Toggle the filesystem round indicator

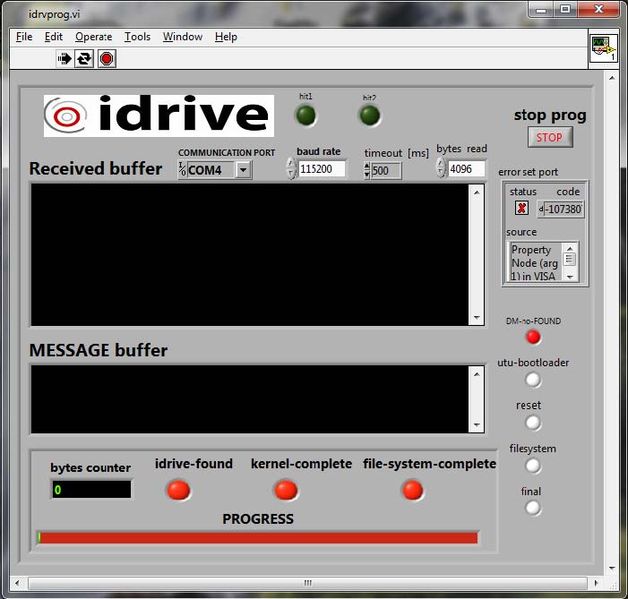[x=533, y=466]
